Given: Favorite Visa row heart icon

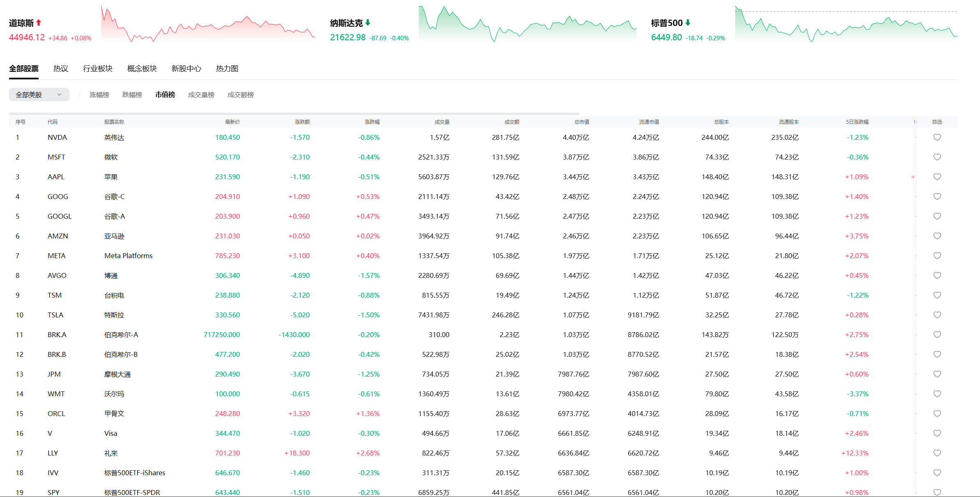Looking at the screenshot, I should tap(937, 433).
